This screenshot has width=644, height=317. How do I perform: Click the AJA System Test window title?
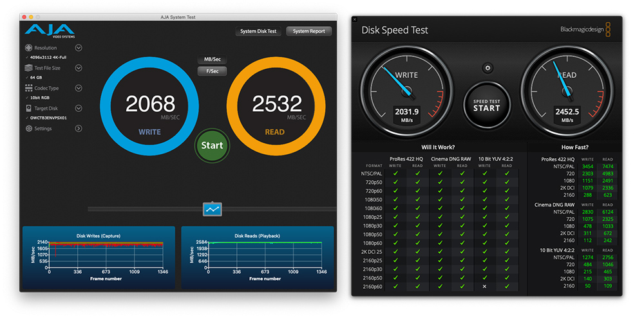(178, 17)
